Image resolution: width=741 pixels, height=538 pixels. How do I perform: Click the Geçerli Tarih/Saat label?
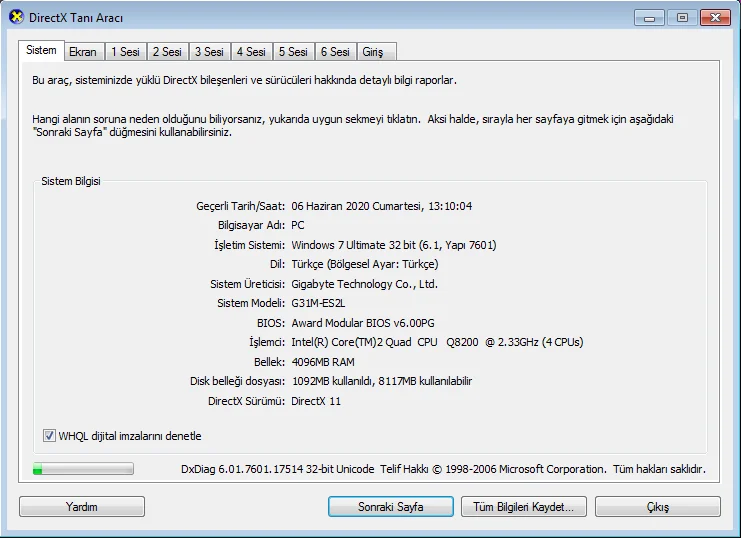(x=241, y=206)
